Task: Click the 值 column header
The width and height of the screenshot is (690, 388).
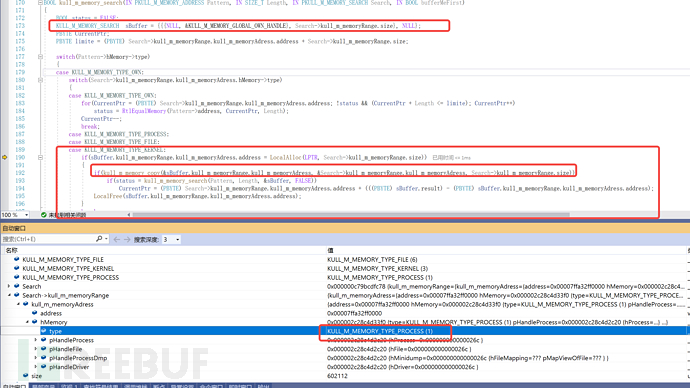Action: pyautogui.click(x=330, y=250)
